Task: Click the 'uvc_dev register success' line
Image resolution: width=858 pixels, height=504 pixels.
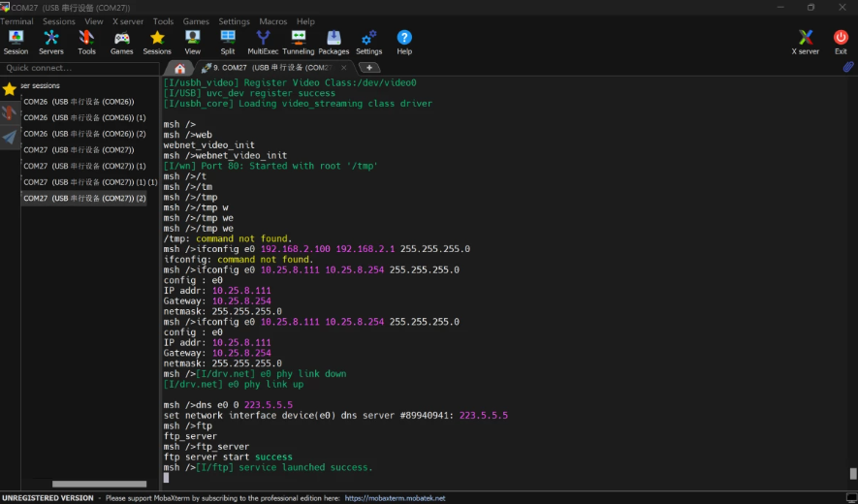Action: pyautogui.click(x=249, y=93)
